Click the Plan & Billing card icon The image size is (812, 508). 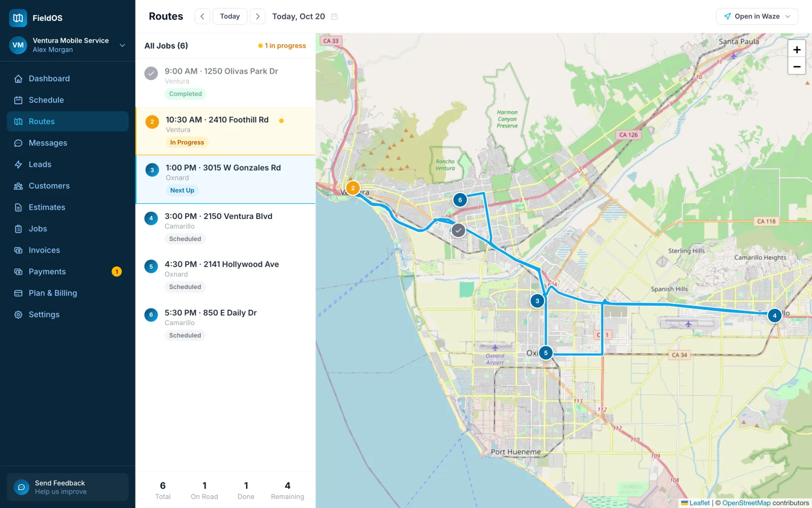[18, 293]
